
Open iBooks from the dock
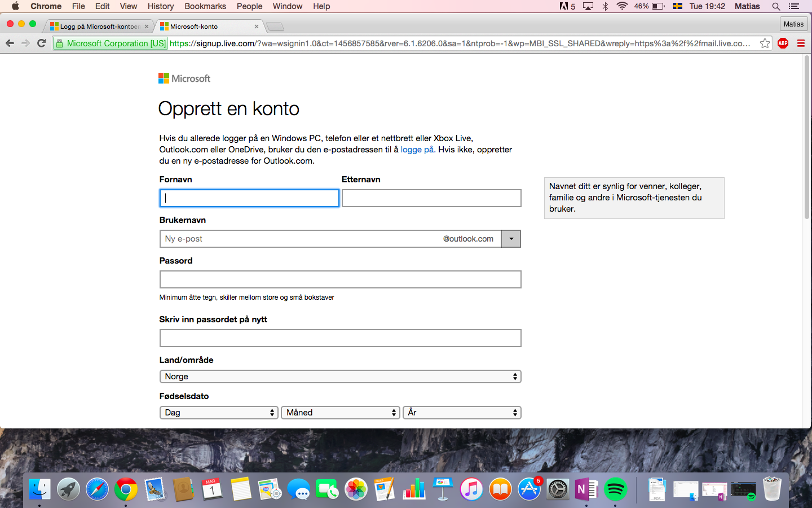coord(500,489)
